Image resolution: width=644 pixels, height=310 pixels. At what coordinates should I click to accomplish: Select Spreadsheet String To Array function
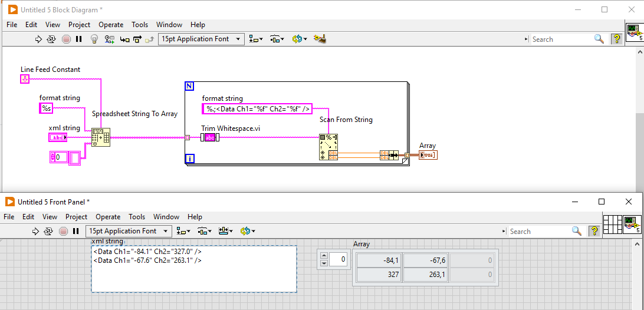[x=101, y=137]
